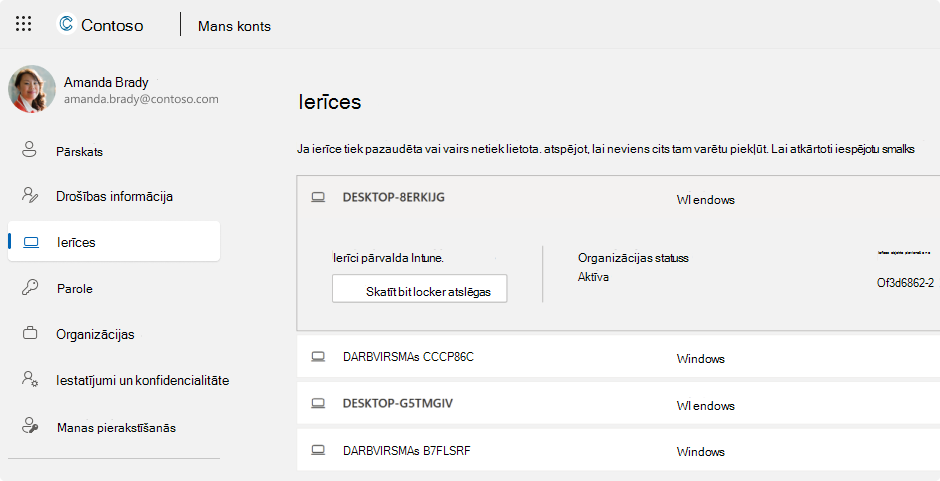Screen dimensions: 940x481
Task: Click Windows label in DESKTOP-G5TMGIV row
Action: [x=706, y=405]
